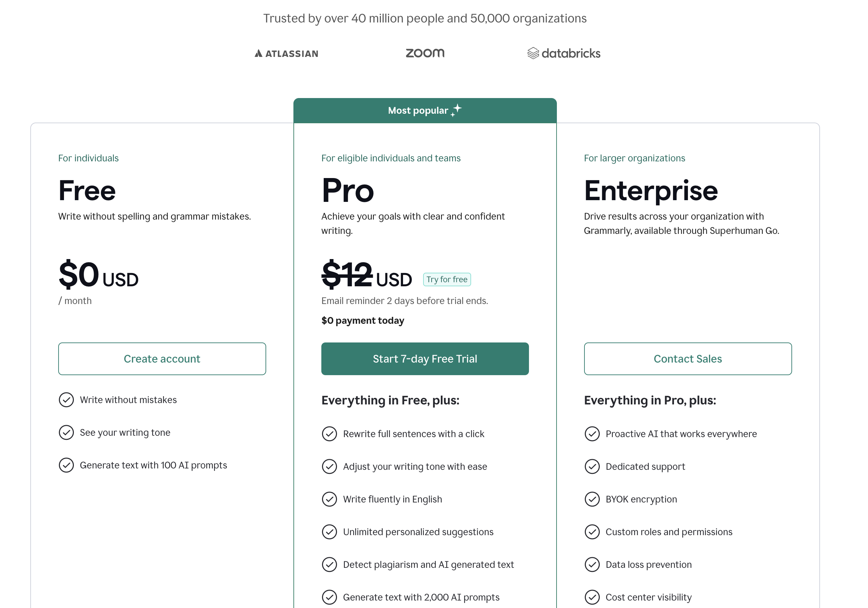Start the 7-day Free Trial

click(425, 359)
